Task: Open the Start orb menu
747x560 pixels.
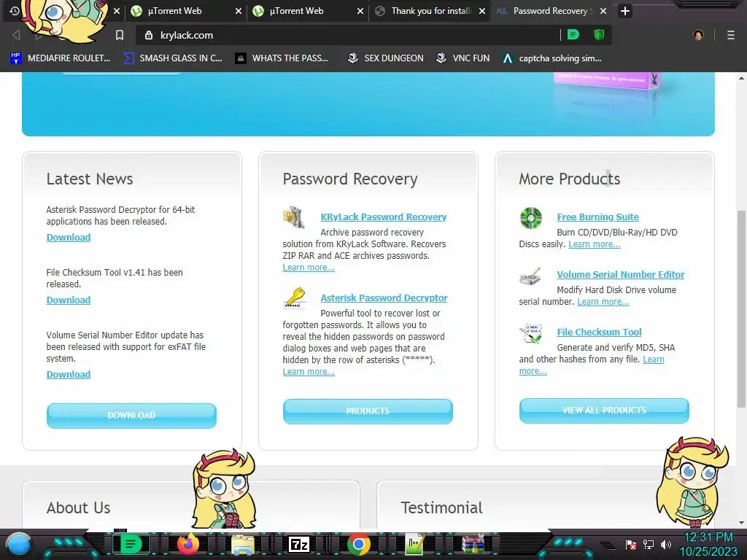Action: (x=20, y=545)
